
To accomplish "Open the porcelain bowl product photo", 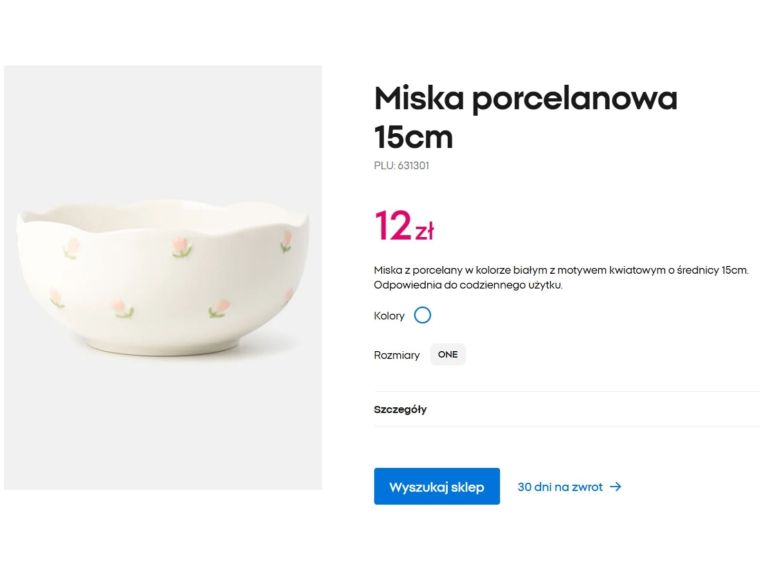I will (x=163, y=278).
